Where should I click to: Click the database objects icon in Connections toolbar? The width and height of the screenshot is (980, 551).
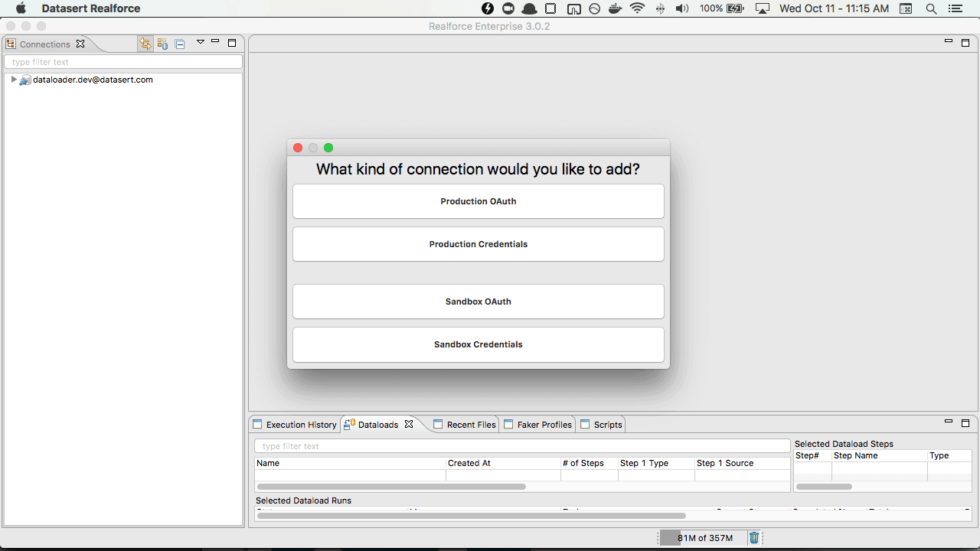click(x=162, y=44)
